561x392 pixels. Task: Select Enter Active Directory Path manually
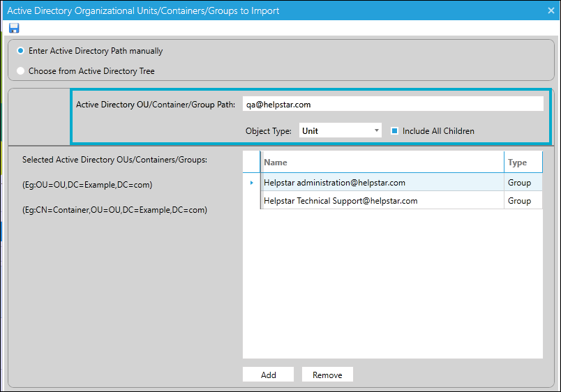click(x=21, y=51)
